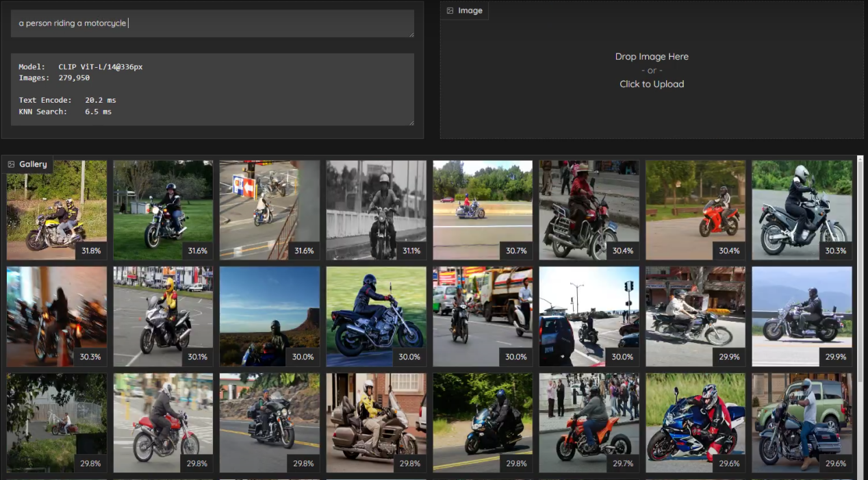Click the image icon beside the Image label
This screenshot has width=868, height=480.
click(450, 11)
